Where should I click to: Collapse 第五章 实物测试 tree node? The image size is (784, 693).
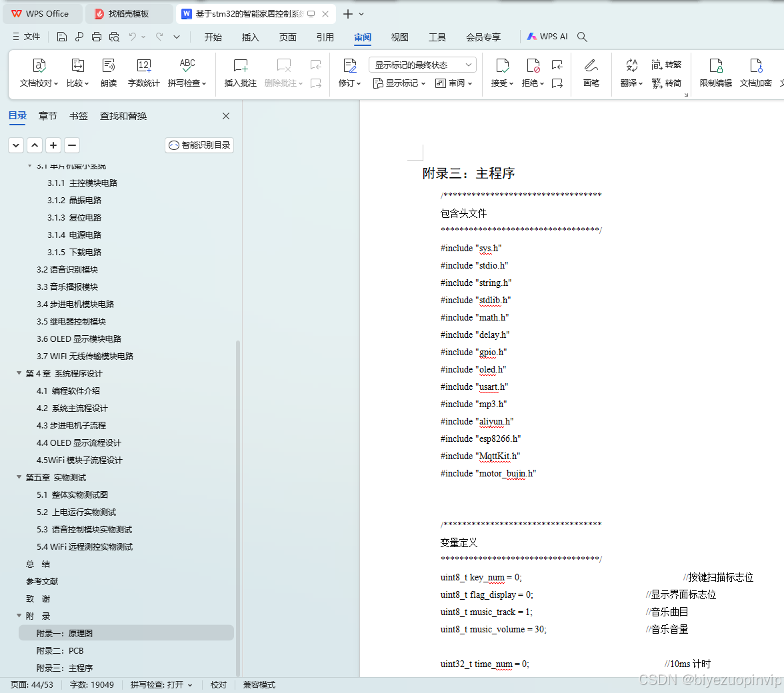pos(19,477)
